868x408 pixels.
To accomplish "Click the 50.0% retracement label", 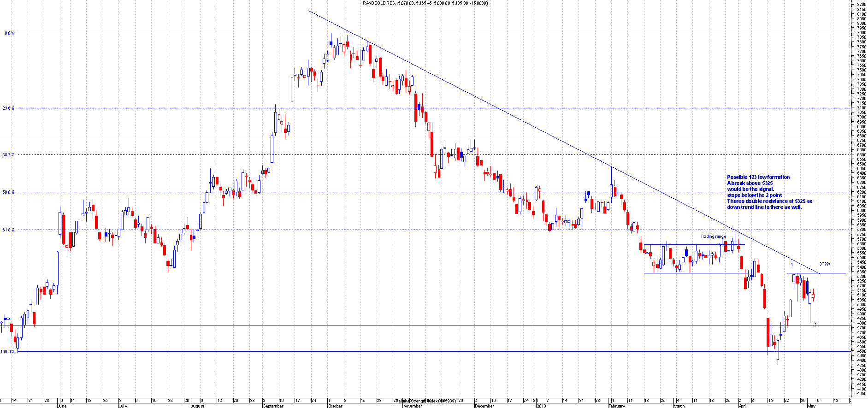I will [x=8, y=192].
